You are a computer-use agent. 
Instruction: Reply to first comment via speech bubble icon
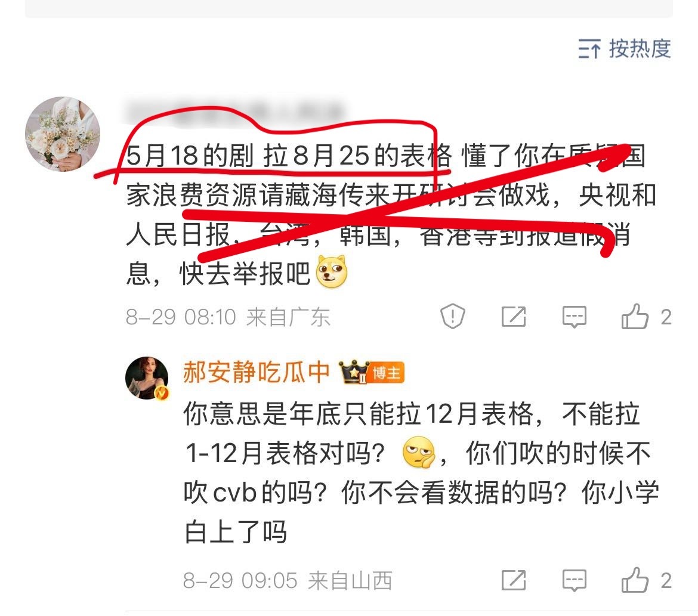coord(575,317)
